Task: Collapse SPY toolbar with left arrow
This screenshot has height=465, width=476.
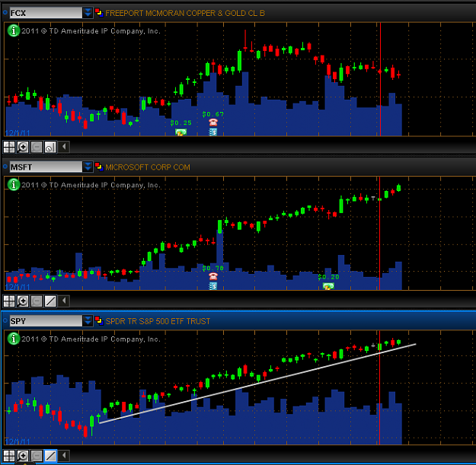Action: pos(64,455)
